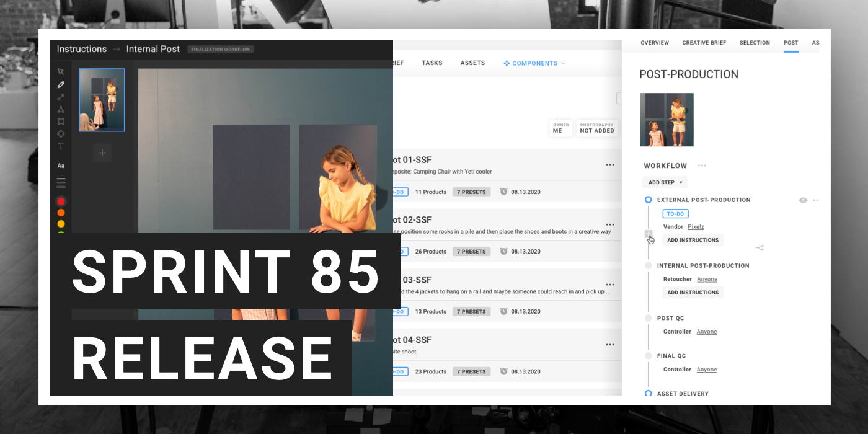Click the '26 Products' text
The image size is (868, 434).
(430, 252)
